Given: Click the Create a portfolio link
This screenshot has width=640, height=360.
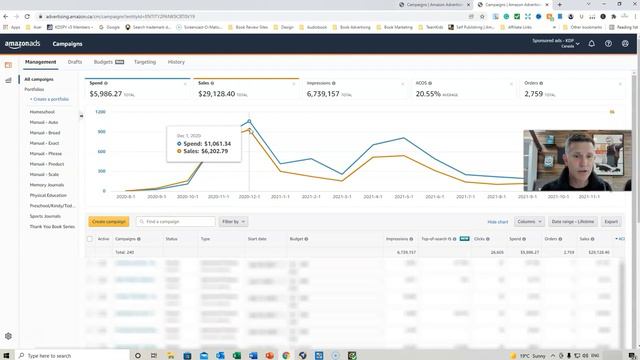Looking at the screenshot, I should [x=49, y=99].
